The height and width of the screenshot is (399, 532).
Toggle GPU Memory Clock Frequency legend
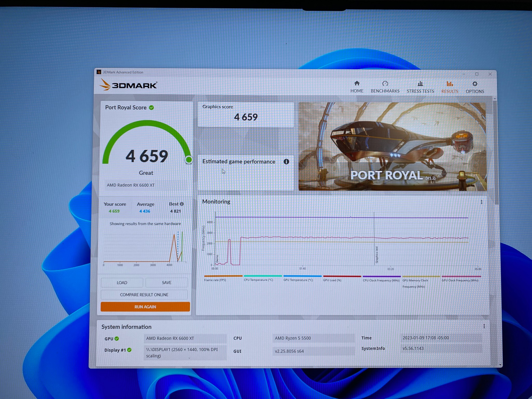[x=421, y=282]
